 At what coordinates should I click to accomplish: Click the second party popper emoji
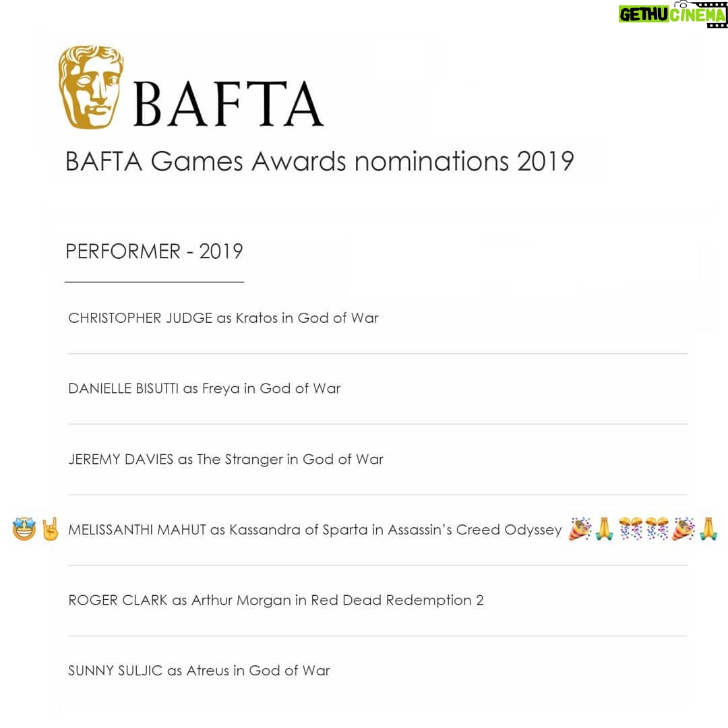[684, 529]
